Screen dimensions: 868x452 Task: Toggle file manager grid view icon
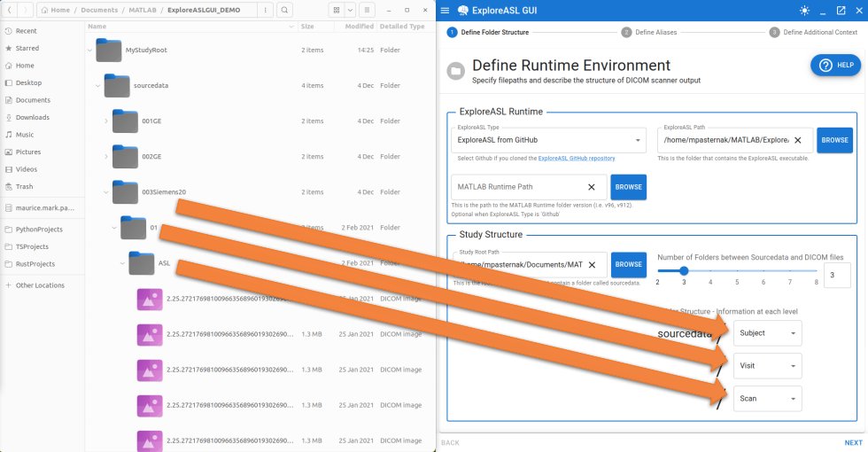336,10
